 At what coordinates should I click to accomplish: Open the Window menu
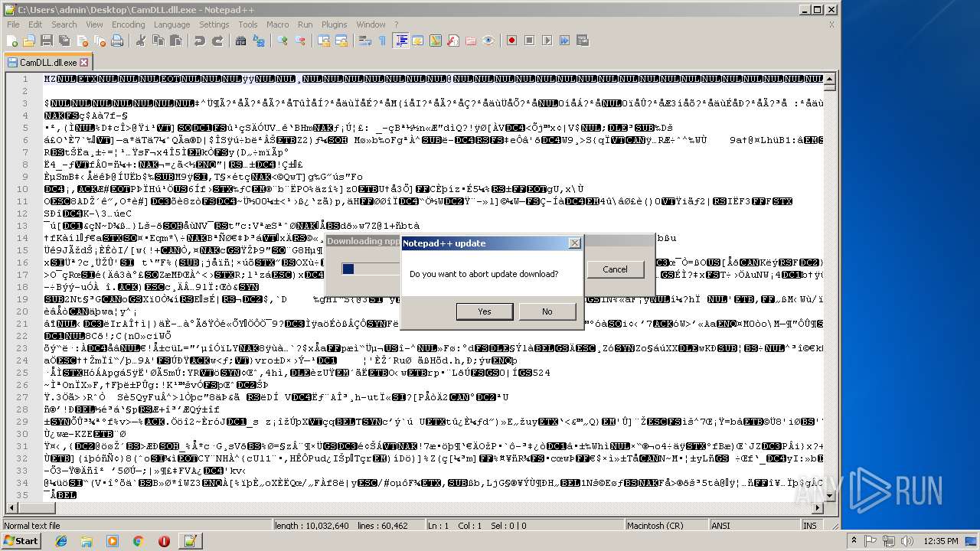(371, 24)
